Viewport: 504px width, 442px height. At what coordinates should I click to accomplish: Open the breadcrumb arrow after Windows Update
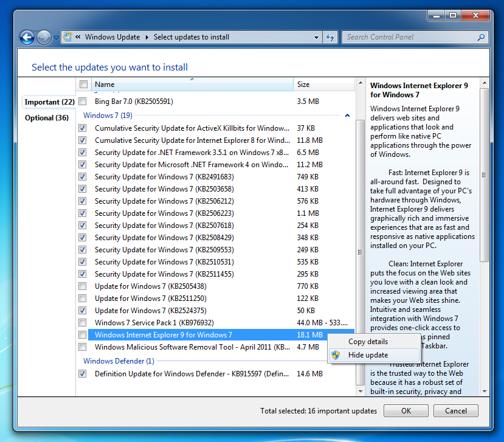(147, 37)
